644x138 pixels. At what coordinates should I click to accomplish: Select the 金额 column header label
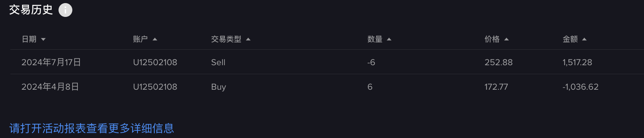[570, 39]
